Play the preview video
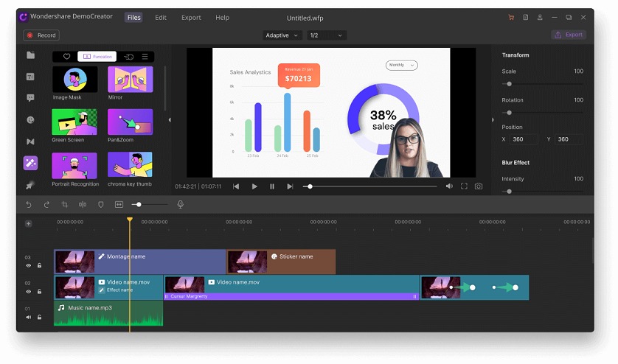Image resolution: width=618 pixels, height=364 pixels. 254,186
